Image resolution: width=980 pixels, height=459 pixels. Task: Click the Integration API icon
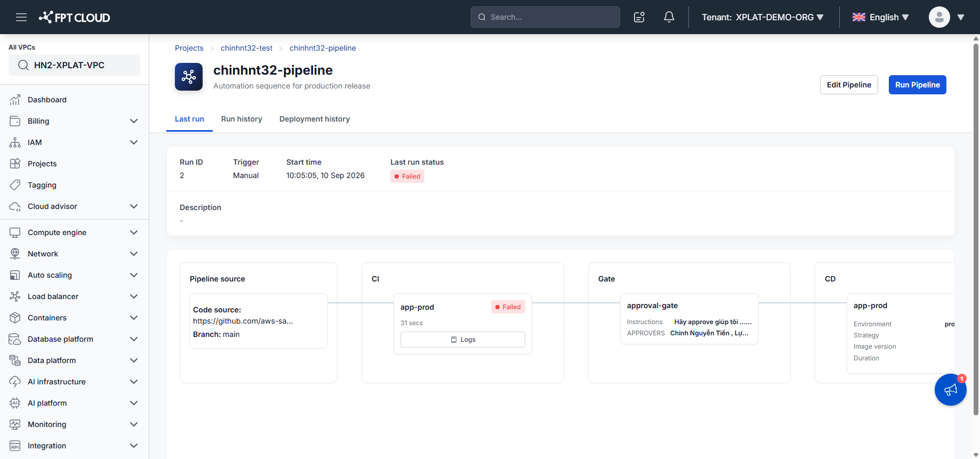point(15,446)
